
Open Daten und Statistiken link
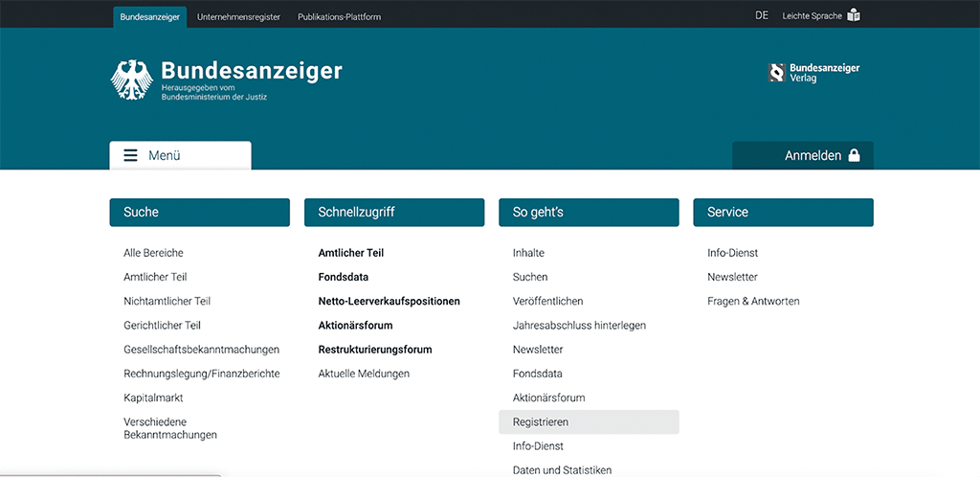[563, 470]
